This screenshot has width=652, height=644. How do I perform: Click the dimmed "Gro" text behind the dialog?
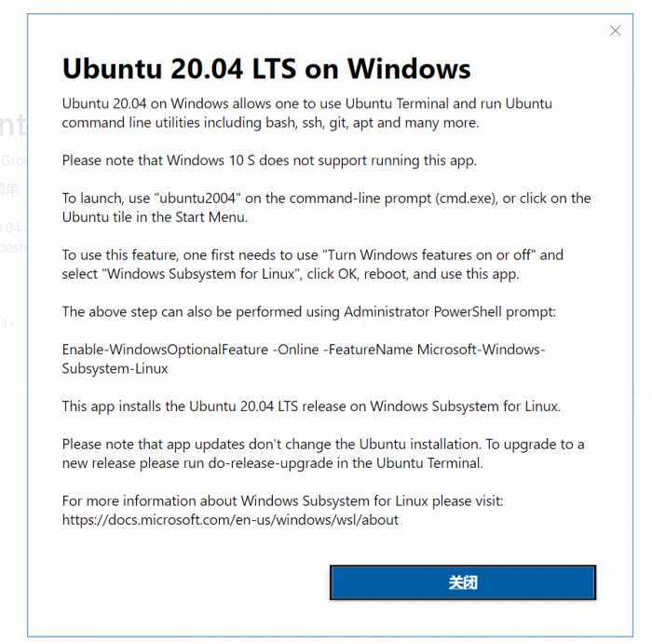[13, 159]
